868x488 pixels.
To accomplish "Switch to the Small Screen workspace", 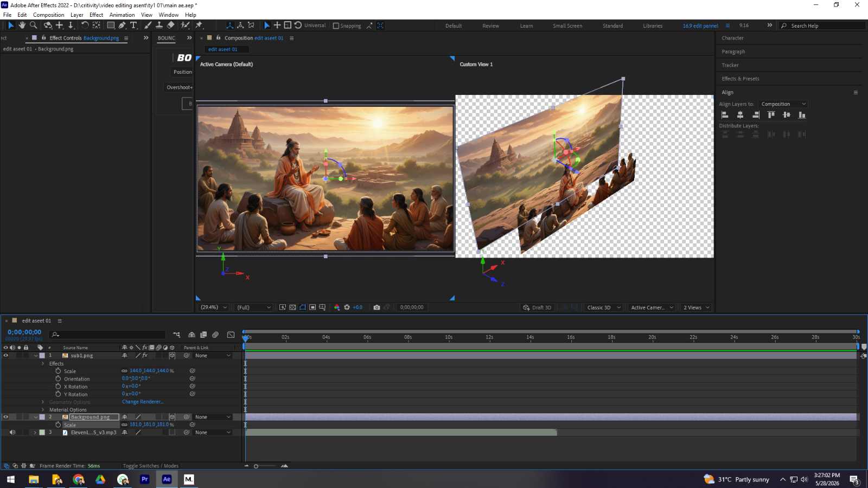I will pyautogui.click(x=567, y=25).
